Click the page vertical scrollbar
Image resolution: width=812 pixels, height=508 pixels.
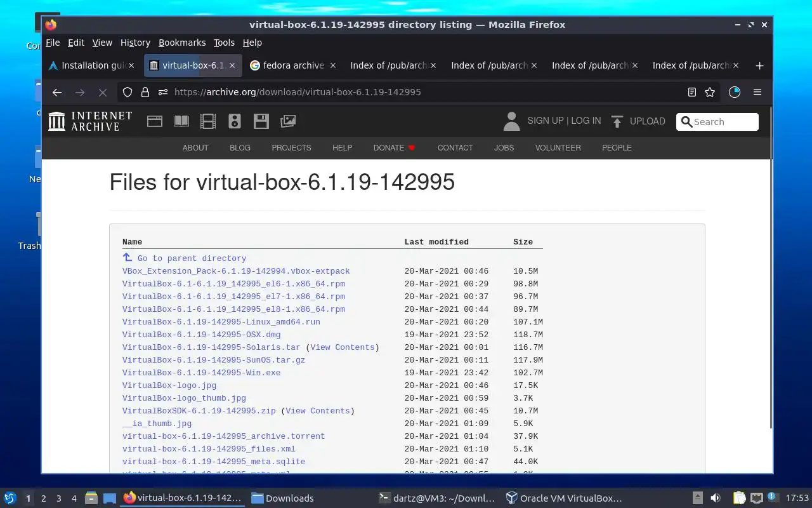click(x=771, y=268)
